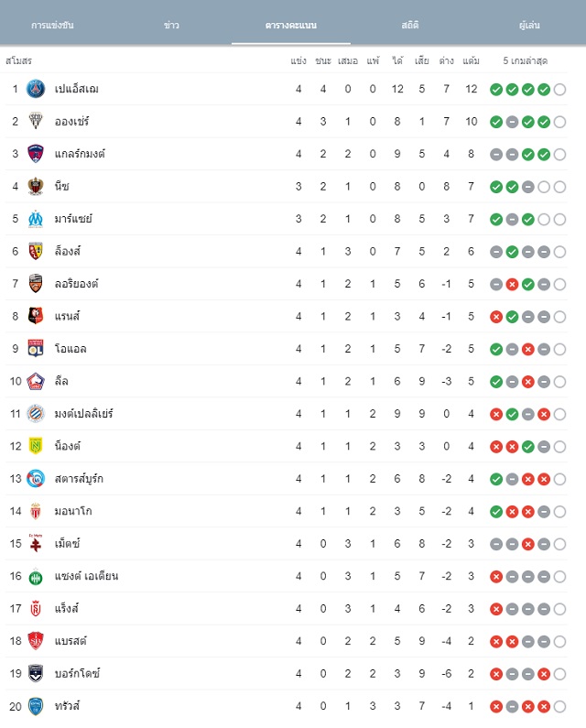This screenshot has height=728, width=586.
Task: Switch to the สถิติ statistics tab
Action: pos(410,25)
